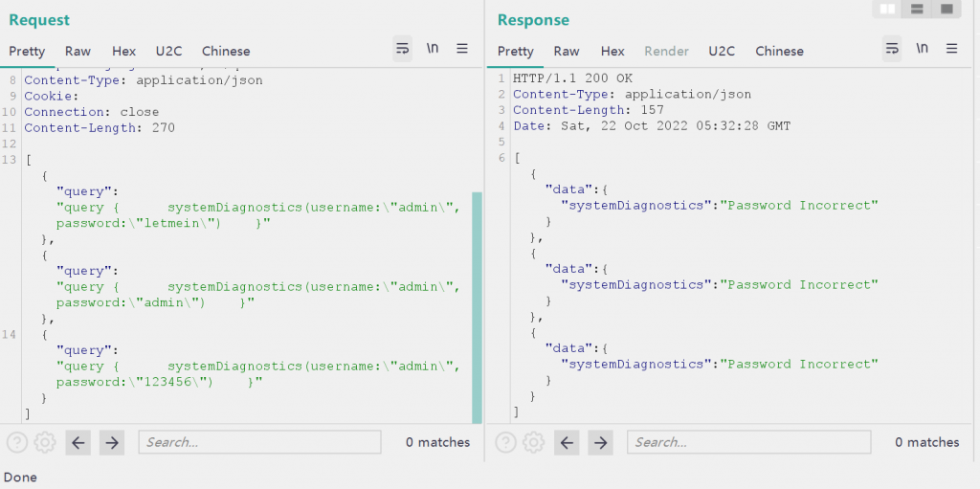Viewport: 980px width, 489px height.
Task: Click the Request search help icon
Action: click(17, 442)
